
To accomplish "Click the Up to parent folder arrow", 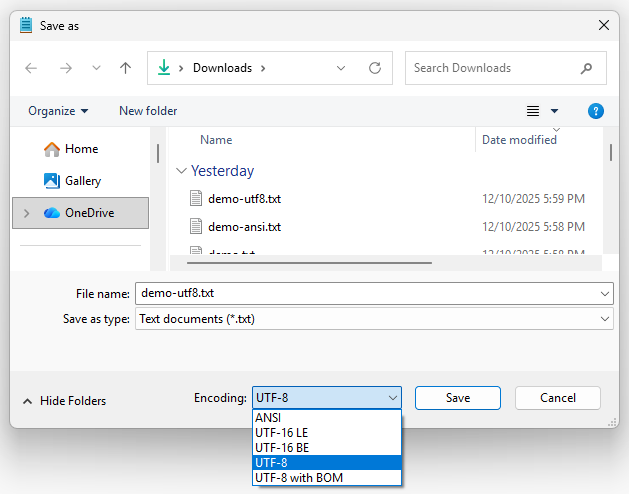I will (x=125, y=68).
